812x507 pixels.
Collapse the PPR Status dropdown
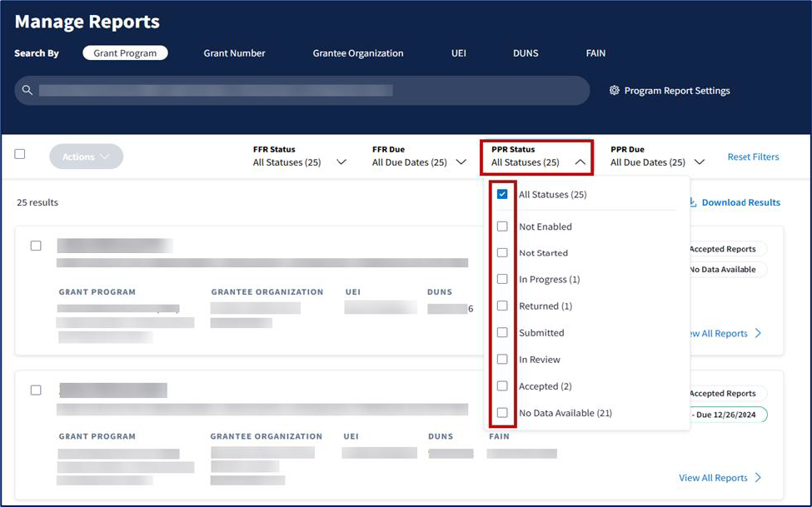pyautogui.click(x=580, y=162)
